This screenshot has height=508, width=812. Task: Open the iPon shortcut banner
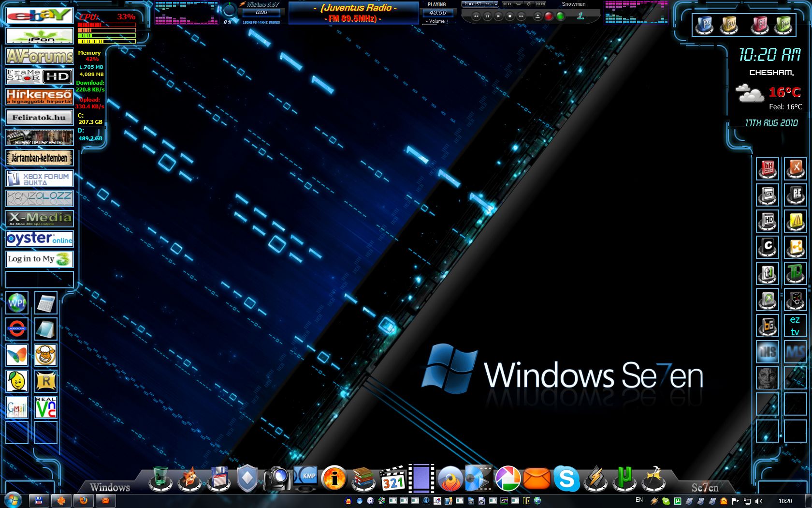(x=40, y=36)
